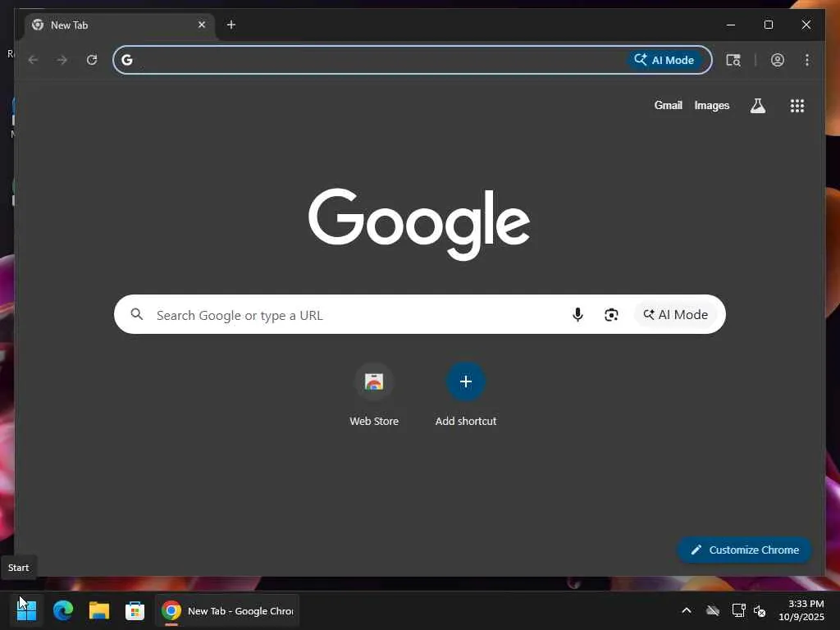
Task: Click the browser back arrow
Action: pos(33,60)
